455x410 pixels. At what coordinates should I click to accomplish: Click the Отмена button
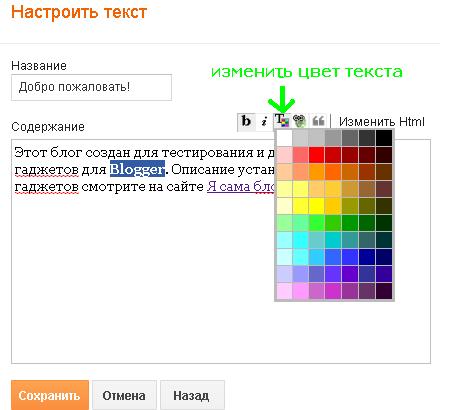(124, 395)
